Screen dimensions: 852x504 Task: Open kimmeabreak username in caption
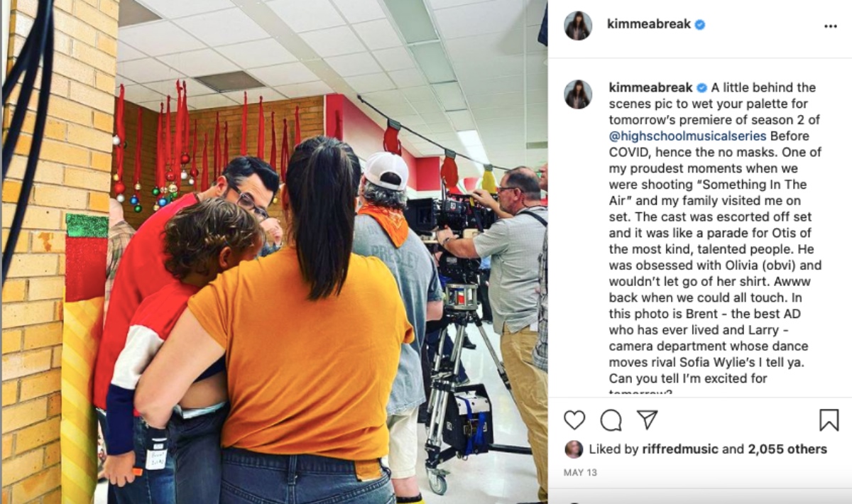pos(651,88)
